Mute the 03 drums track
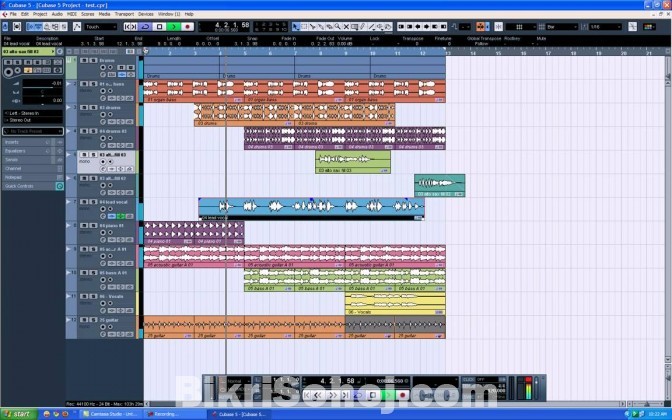Screen dimensions: 672x420 84,108
